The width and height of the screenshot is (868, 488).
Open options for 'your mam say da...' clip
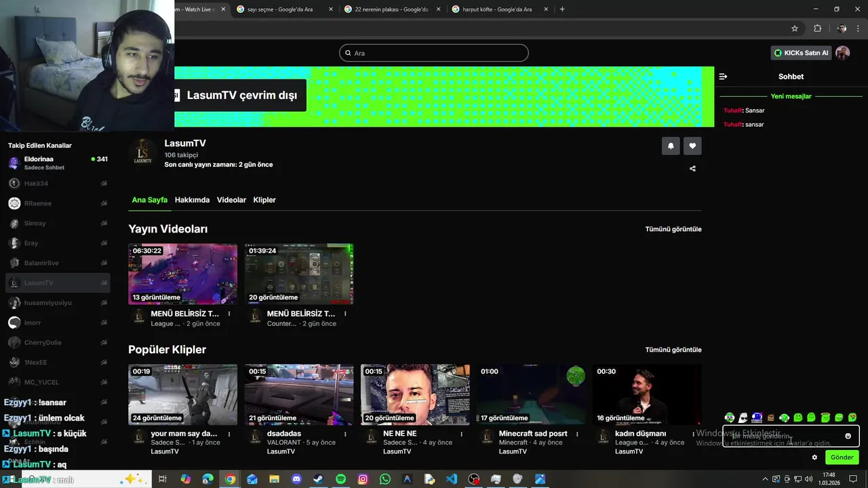pyautogui.click(x=229, y=434)
